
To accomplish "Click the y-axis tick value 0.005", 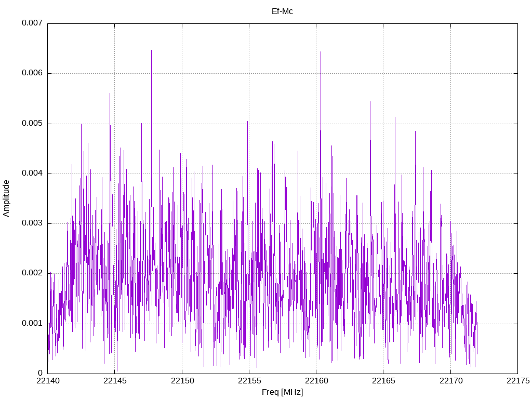I will (32, 123).
